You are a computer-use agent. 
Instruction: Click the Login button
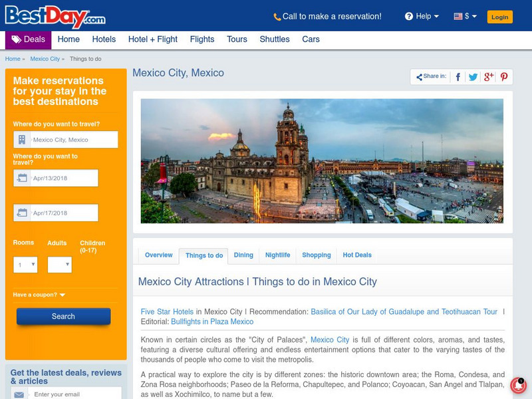500,17
